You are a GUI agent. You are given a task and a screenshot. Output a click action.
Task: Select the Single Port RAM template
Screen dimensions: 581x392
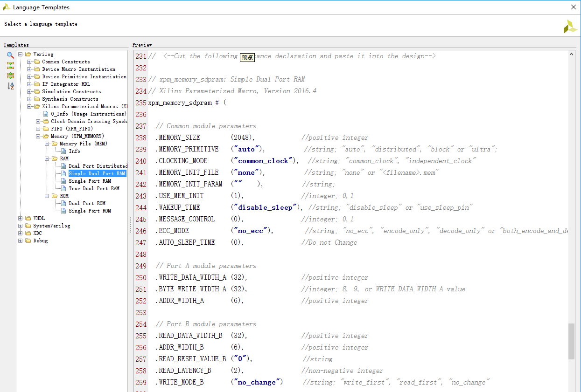(90, 181)
